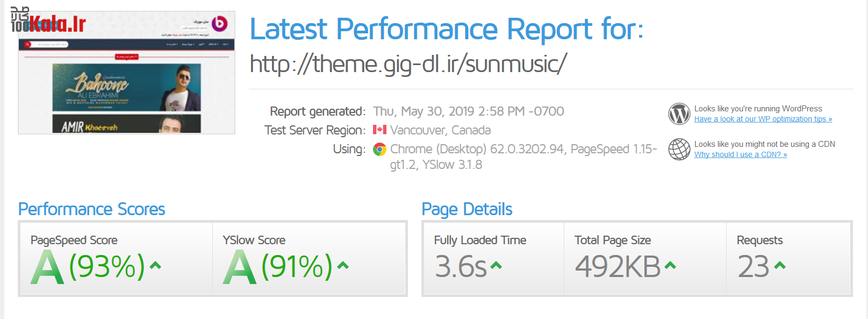
Task: Click the arrow next to Fully Loaded Time
Action: point(496,265)
